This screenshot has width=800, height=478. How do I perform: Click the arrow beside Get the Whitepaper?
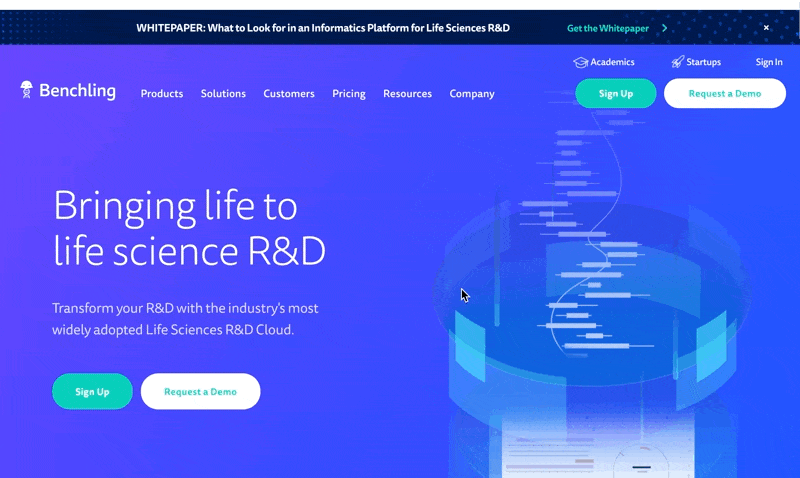point(664,28)
